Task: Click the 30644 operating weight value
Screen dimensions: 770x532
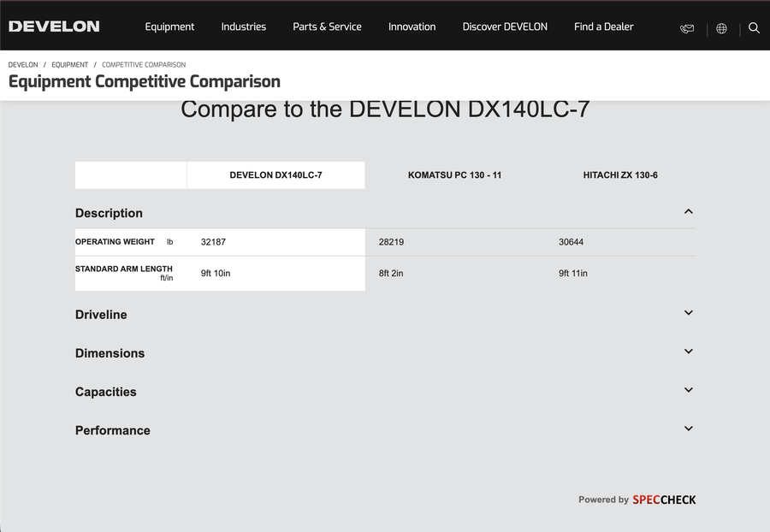Action: coord(572,242)
